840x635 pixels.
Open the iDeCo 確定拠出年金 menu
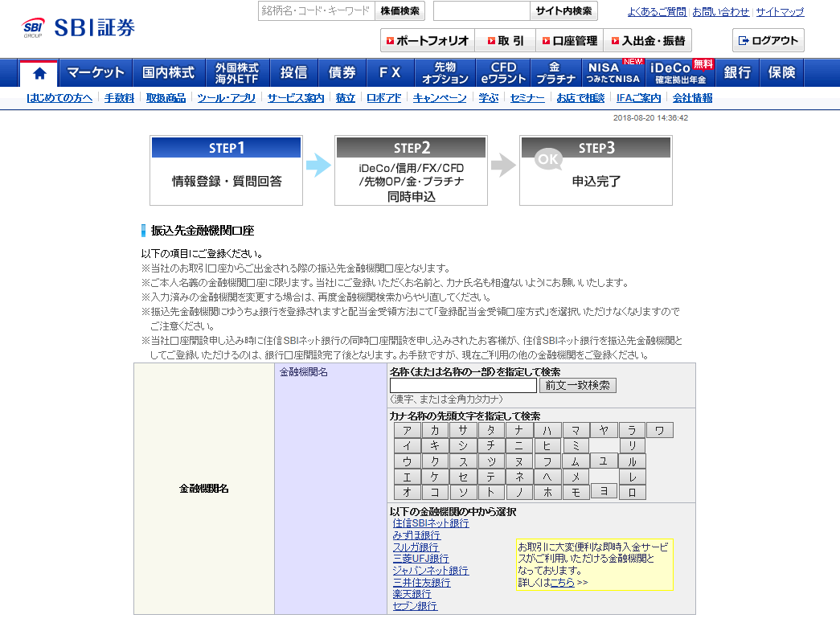pyautogui.click(x=680, y=73)
